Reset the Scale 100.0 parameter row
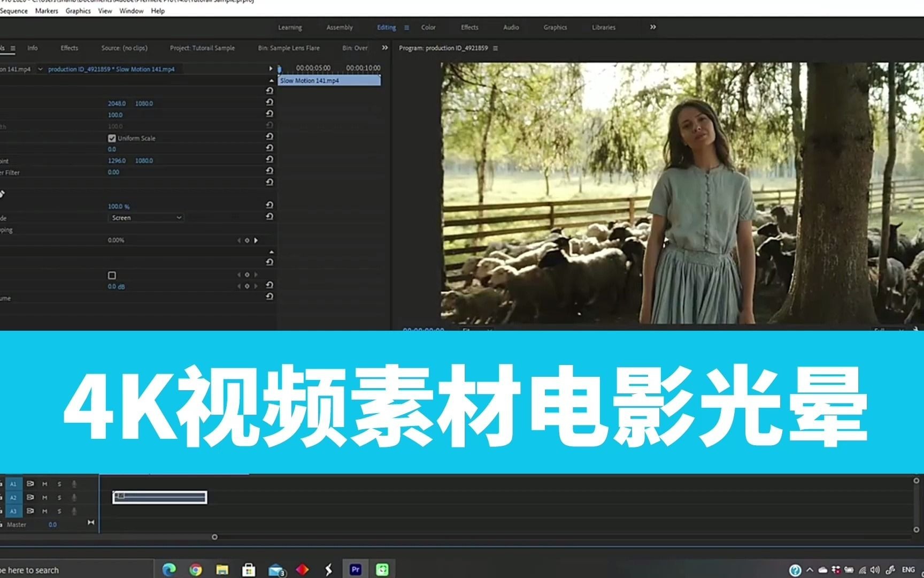924x578 pixels. pos(269,114)
